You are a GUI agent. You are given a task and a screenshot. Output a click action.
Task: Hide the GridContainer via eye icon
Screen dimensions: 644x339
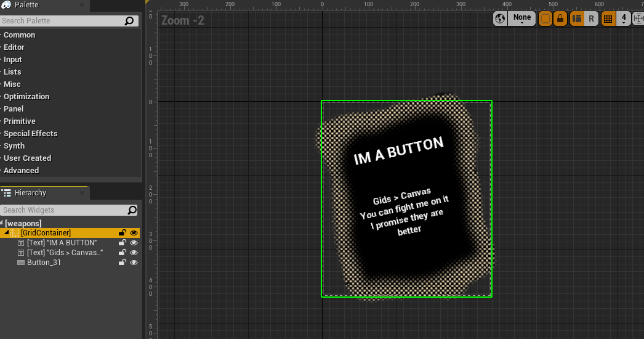click(134, 233)
